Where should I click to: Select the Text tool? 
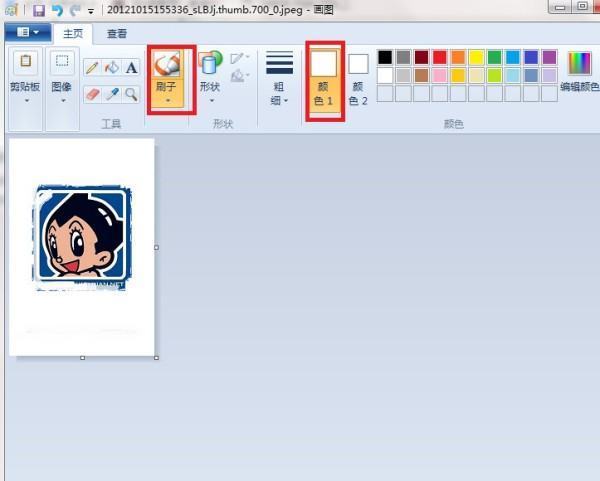[131, 67]
